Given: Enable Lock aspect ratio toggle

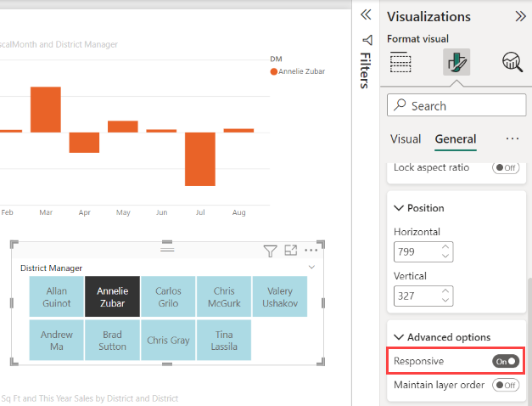Looking at the screenshot, I should (x=506, y=167).
